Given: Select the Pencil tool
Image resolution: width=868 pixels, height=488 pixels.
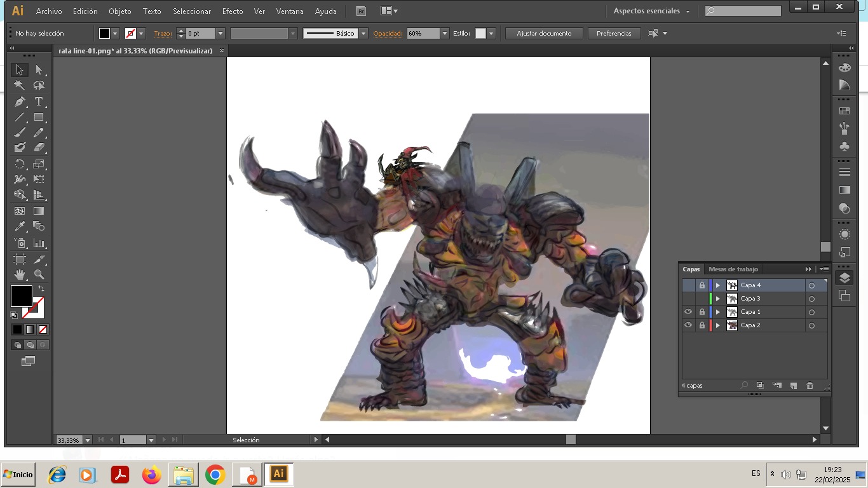Looking at the screenshot, I should tap(39, 133).
